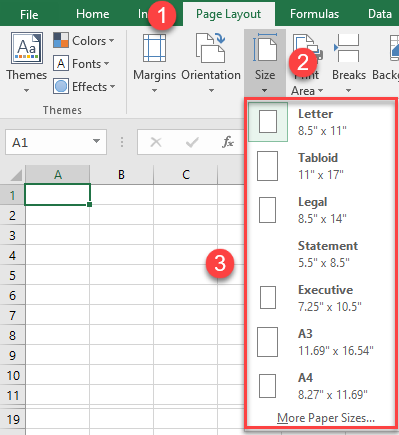
Task: Choose the Letter paper size icon
Action: pyautogui.click(x=268, y=122)
